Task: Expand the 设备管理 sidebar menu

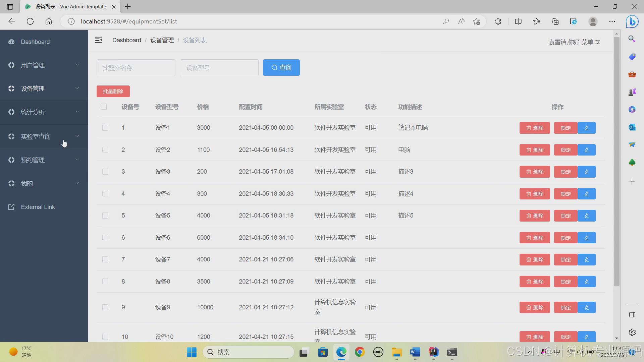Action: coord(44,88)
